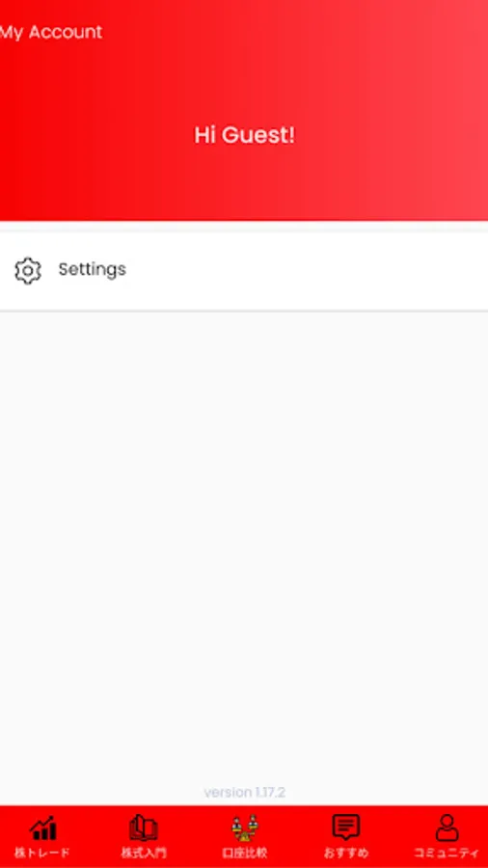Tap the balance scale icon for 口座比較
488x868 pixels.
(x=245, y=828)
